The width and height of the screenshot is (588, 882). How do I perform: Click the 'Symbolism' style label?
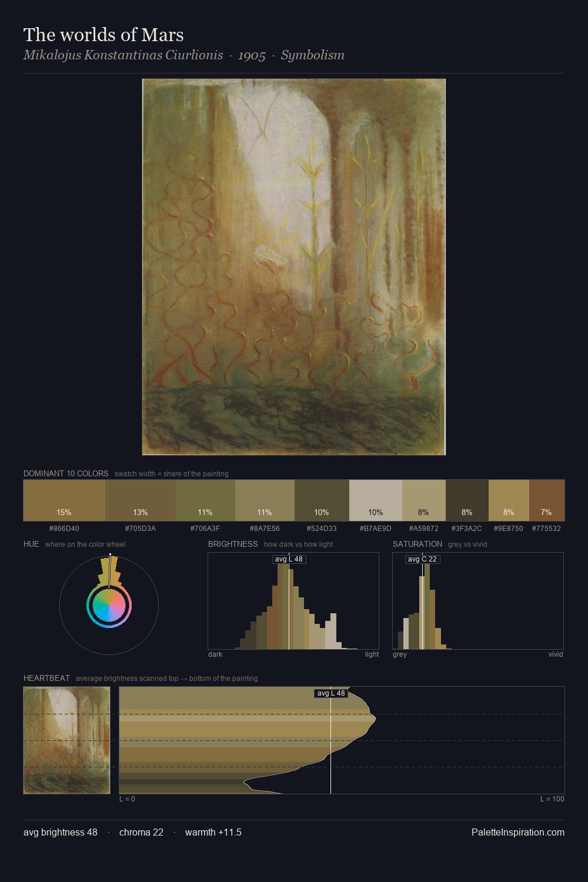[x=312, y=55]
